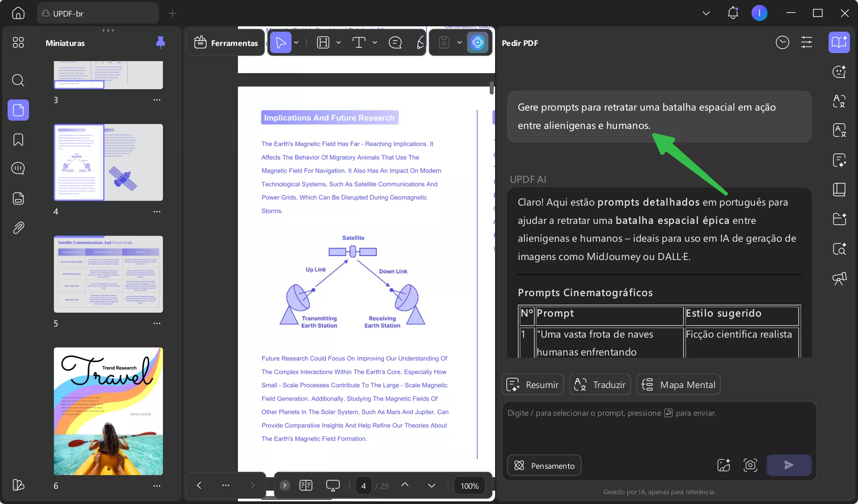Expand the text tool dropdown arrow

point(375,43)
